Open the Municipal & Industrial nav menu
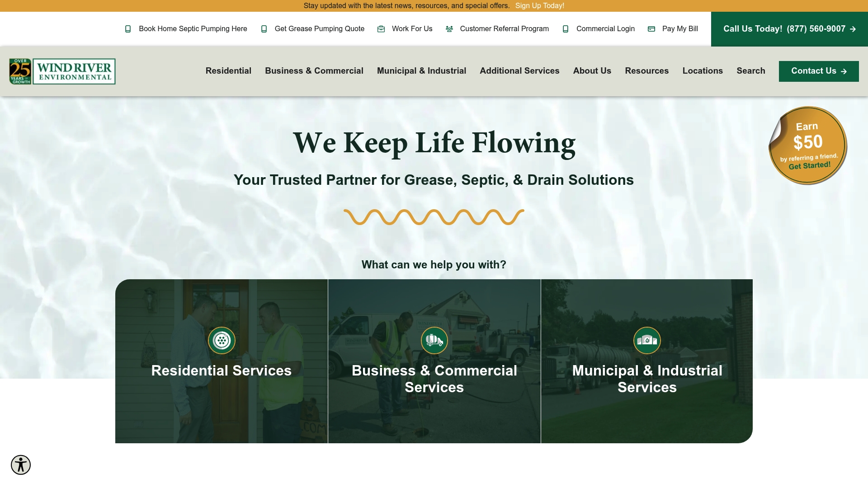 point(421,71)
